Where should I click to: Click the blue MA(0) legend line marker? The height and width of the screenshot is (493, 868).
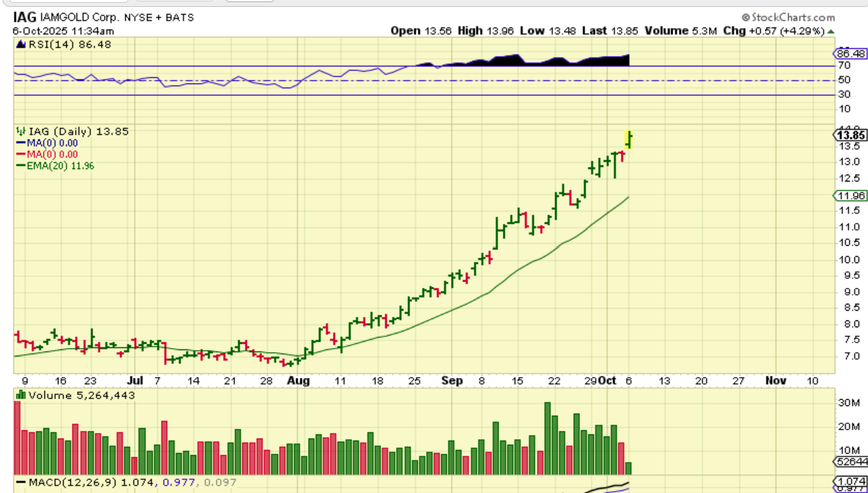tap(21, 143)
